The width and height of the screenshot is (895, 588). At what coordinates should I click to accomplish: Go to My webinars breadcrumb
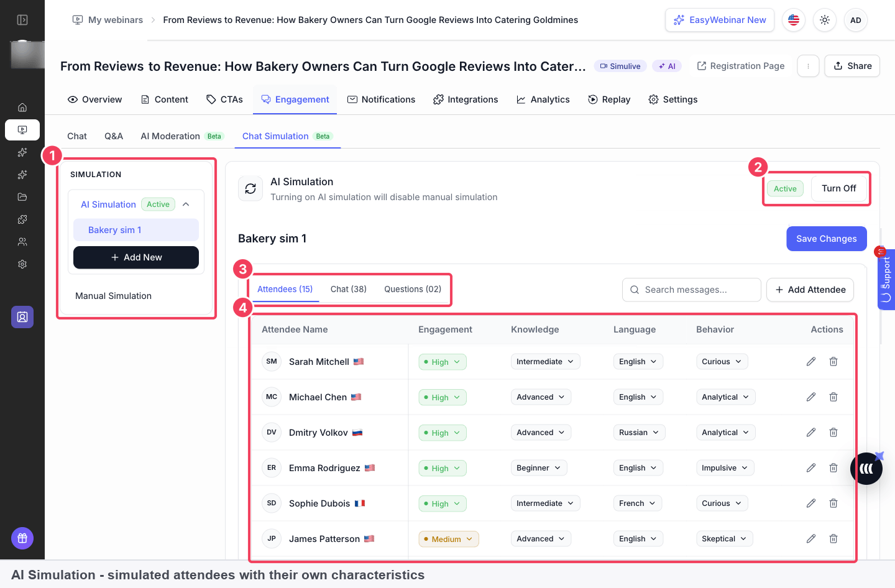tap(108, 20)
